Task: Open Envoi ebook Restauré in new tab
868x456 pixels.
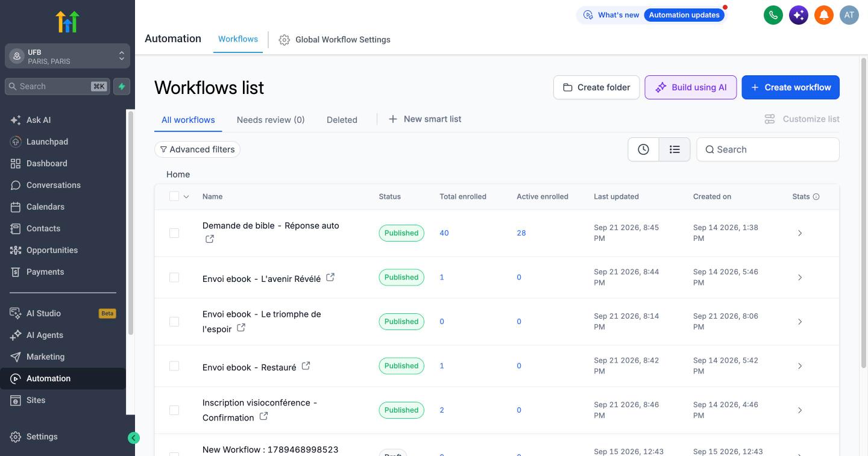Action: pos(306,366)
